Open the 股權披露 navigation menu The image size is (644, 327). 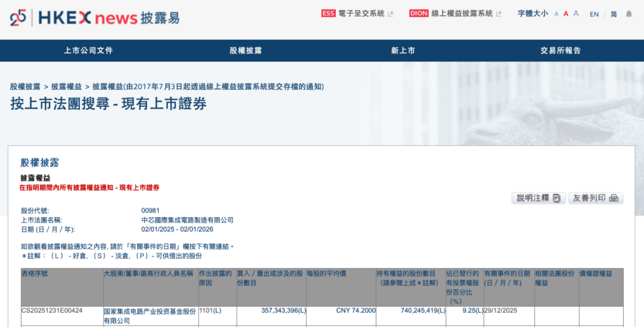(246, 51)
